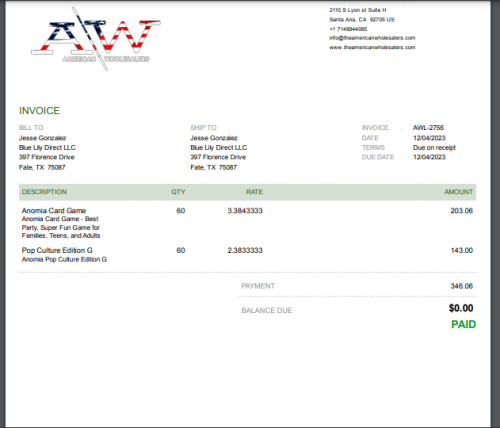Viewport: 500px width, 428px height.
Task: Click the DUE DATE label
Action: point(378,157)
